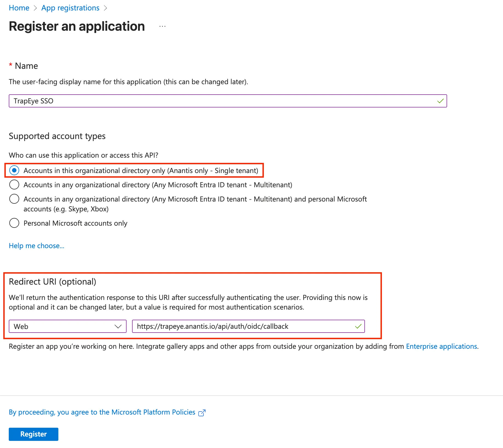Click the red asterisk beside Name label
The width and height of the screenshot is (503, 448).
[10, 65]
